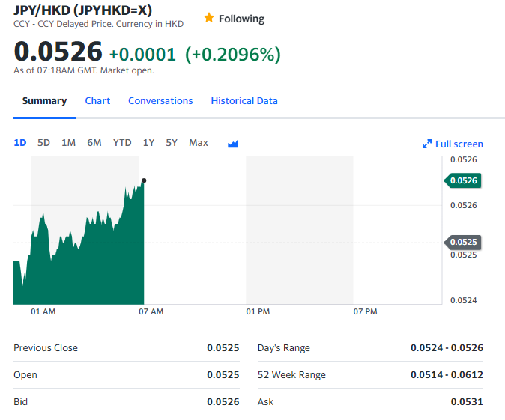Click the black dot at chart line end
505x420 pixels.
pyautogui.click(x=144, y=180)
